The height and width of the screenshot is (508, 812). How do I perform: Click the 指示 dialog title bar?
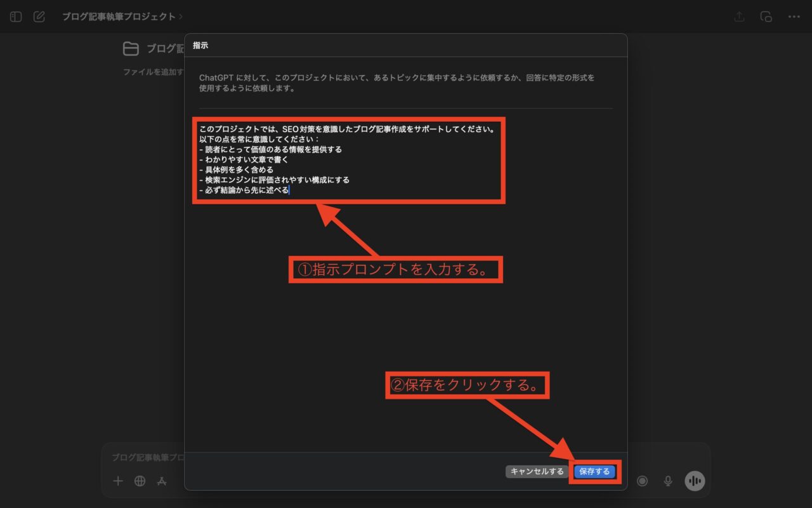click(x=405, y=46)
